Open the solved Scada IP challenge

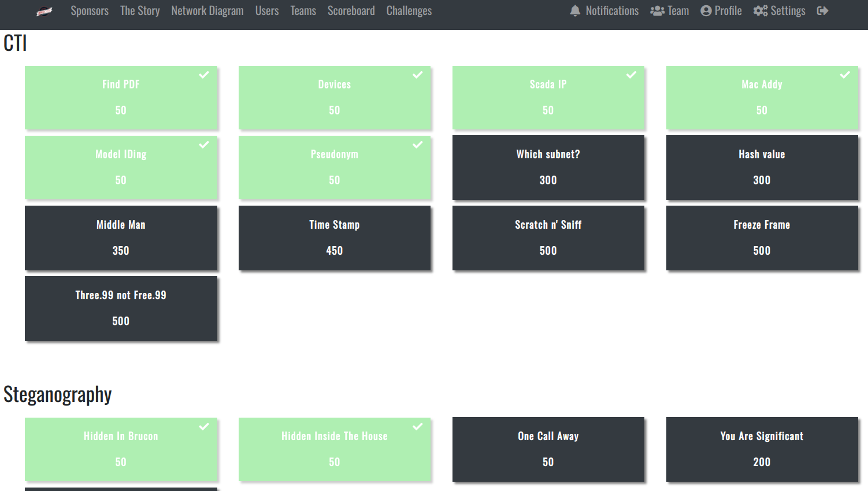(548, 98)
